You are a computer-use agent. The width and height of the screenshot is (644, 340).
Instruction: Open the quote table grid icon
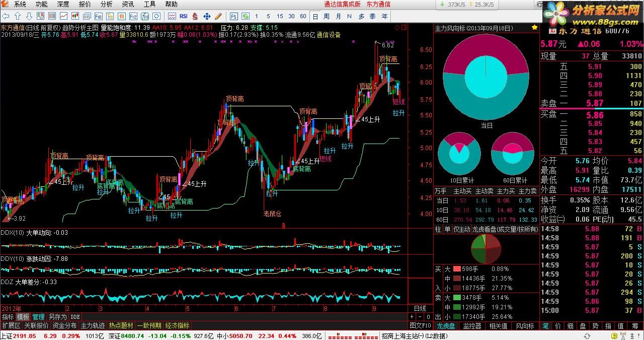point(51,16)
